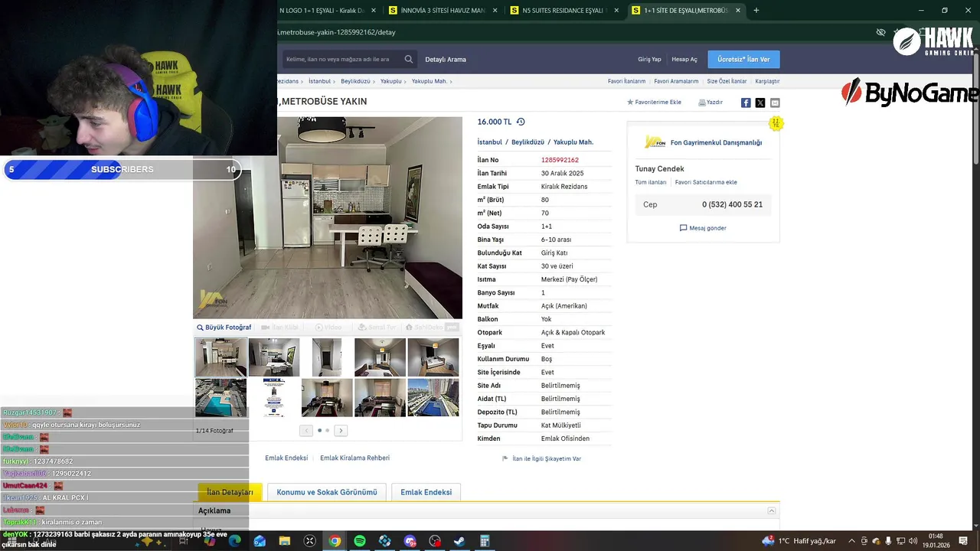Click Yakuplu Mah. breadcrumb in header
Viewport: 980px width, 551px height.
tap(430, 81)
